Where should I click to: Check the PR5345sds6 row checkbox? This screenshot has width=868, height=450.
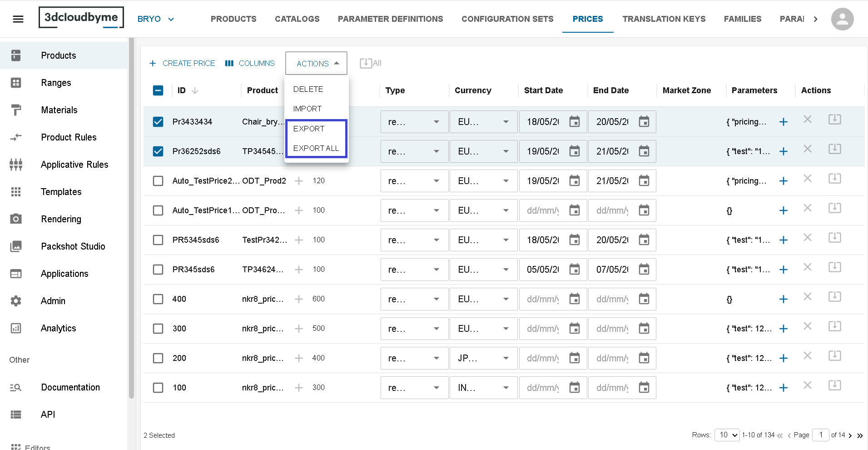[158, 240]
